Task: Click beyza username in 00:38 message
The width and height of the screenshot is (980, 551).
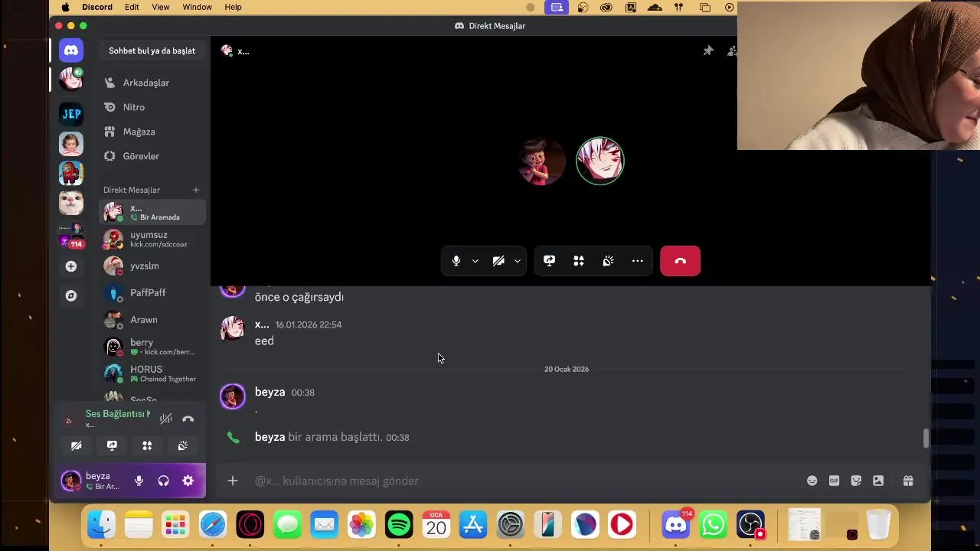Action: [x=269, y=392]
